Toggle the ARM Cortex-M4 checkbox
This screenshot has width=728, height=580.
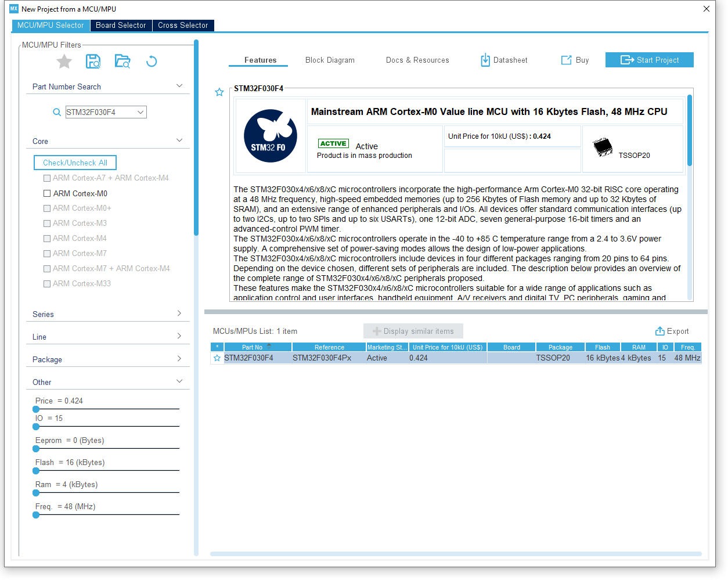click(47, 239)
